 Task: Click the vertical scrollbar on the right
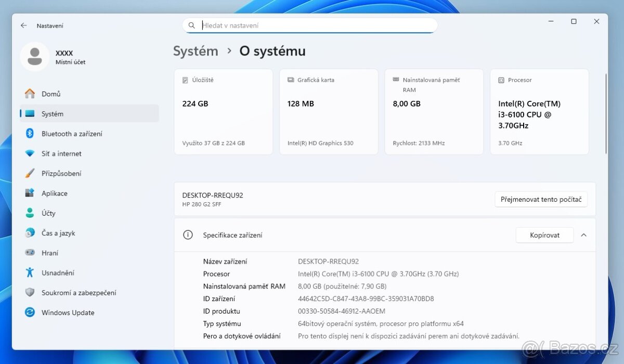click(606, 113)
